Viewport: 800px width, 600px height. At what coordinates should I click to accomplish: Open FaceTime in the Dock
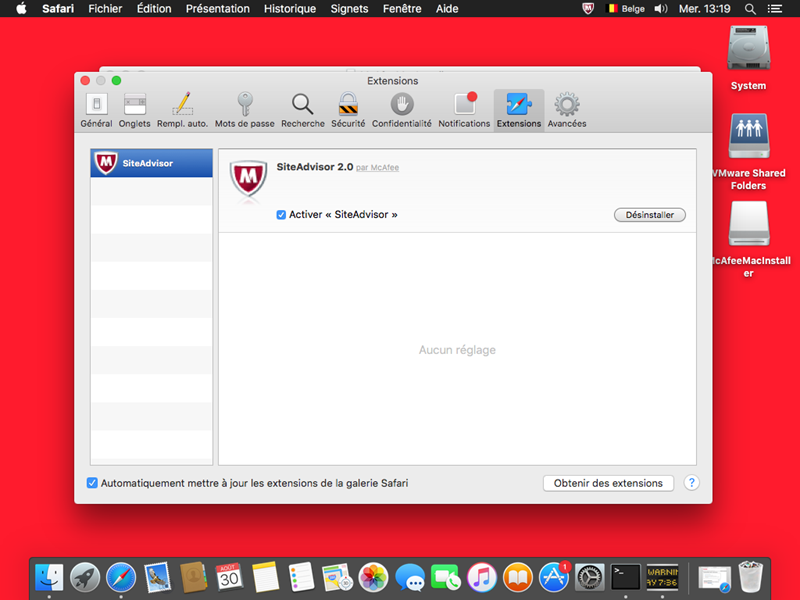tap(445, 578)
